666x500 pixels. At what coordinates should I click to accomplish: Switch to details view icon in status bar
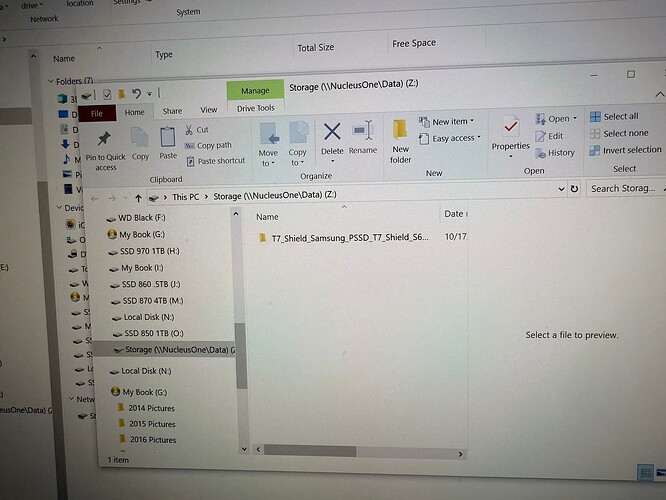pos(646,472)
